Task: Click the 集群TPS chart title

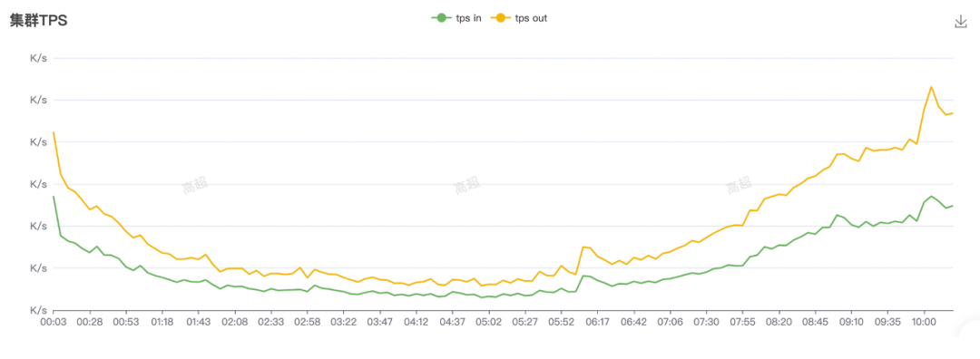Action: pos(38,21)
